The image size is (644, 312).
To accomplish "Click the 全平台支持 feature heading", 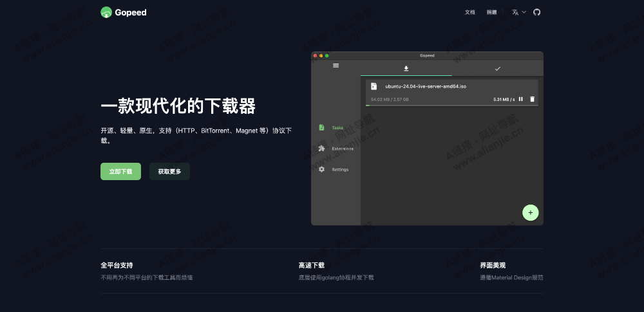I will tap(117, 265).
